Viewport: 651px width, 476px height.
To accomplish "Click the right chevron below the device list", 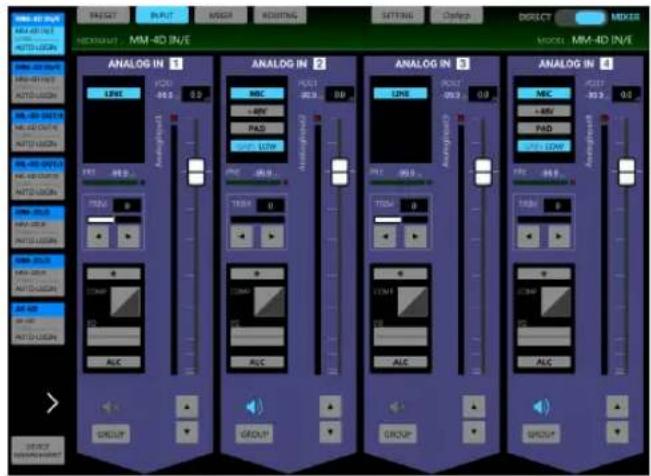I will point(52,403).
